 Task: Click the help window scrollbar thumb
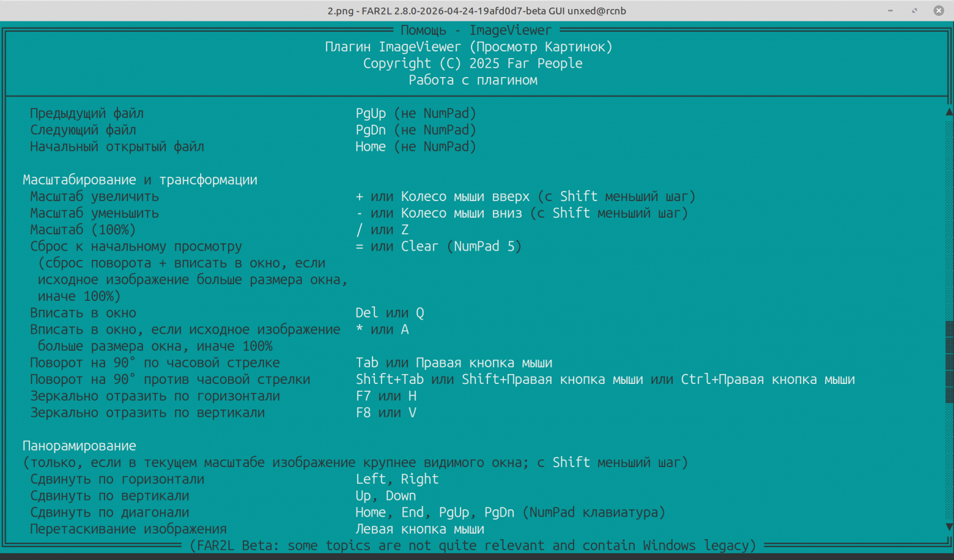pos(949,362)
